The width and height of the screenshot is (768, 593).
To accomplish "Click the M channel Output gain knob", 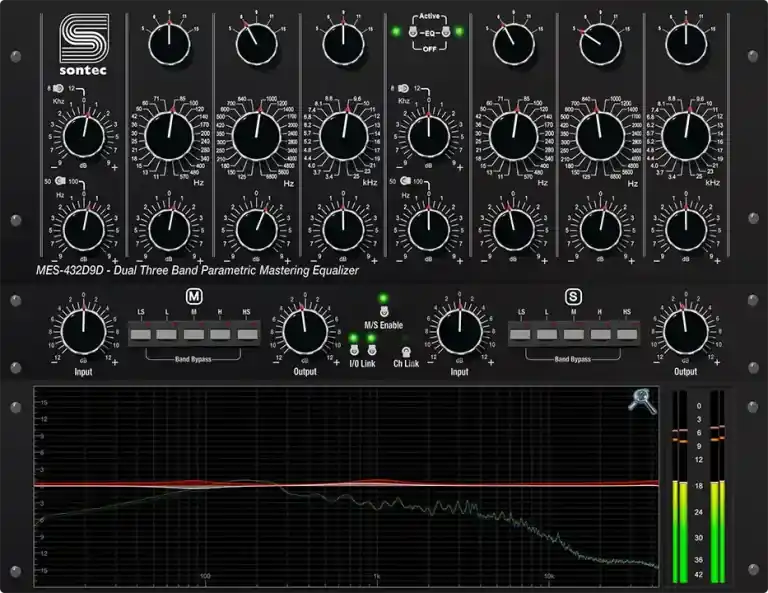I will coord(305,332).
